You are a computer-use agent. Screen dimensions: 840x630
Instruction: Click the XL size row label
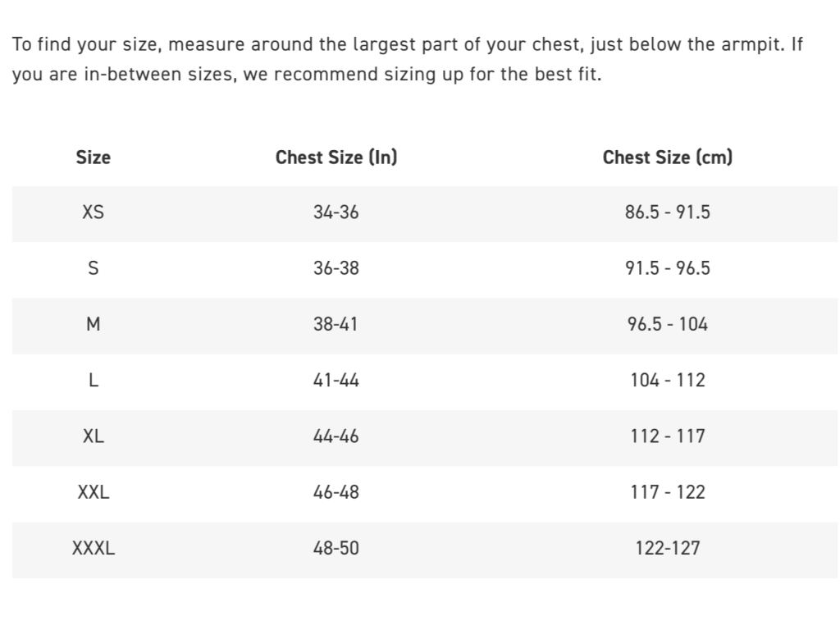[x=94, y=436]
